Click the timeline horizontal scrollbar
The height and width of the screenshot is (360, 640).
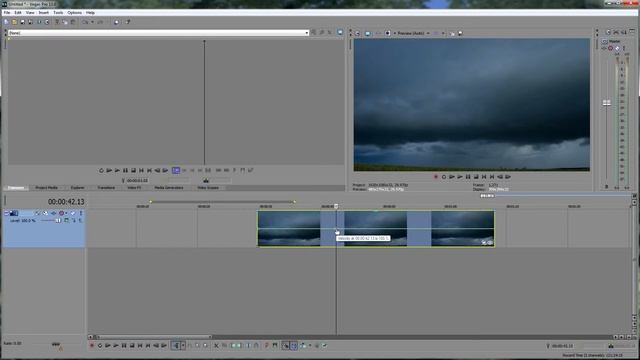tap(154, 337)
